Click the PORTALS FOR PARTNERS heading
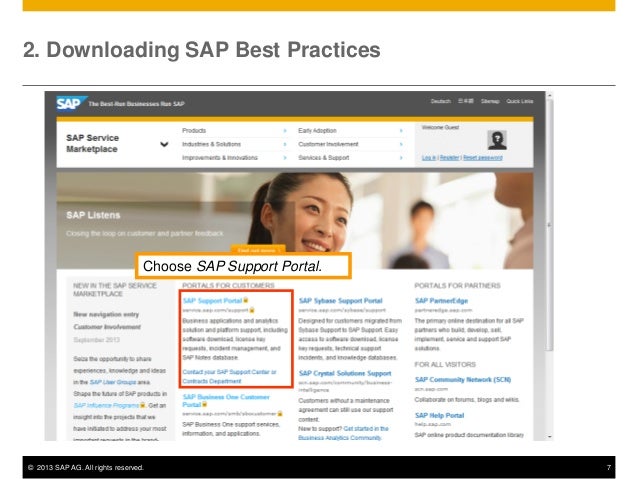The height and width of the screenshot is (479, 638). click(x=457, y=286)
